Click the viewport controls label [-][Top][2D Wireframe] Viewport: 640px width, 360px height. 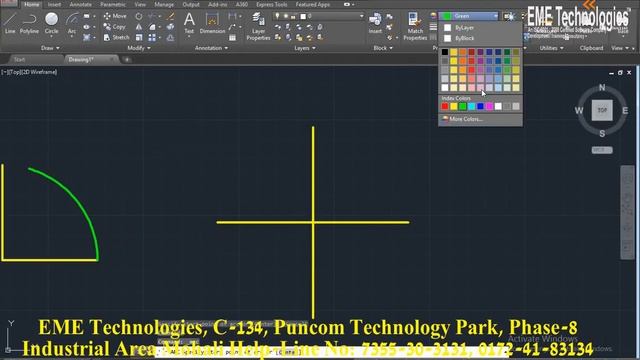[x=29, y=72]
